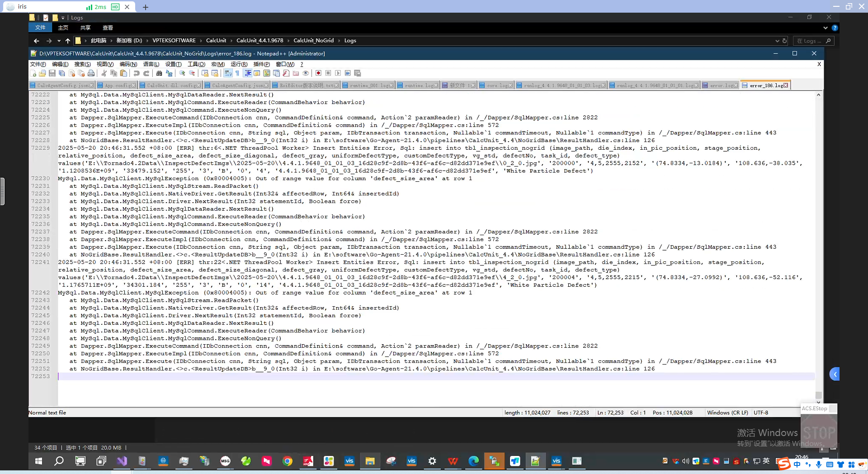The width and height of the screenshot is (868, 474).
Task: Switch to the runtime_001.log tab
Action: (x=368, y=85)
